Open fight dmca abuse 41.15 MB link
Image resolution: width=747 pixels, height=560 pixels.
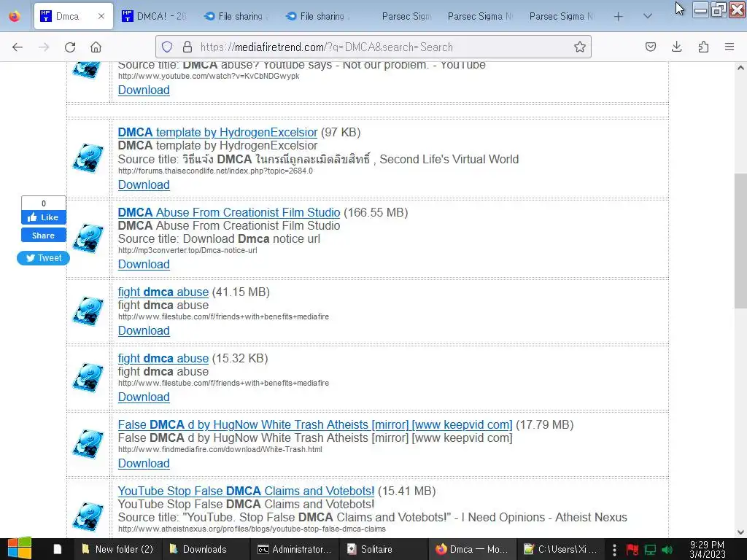(x=163, y=292)
